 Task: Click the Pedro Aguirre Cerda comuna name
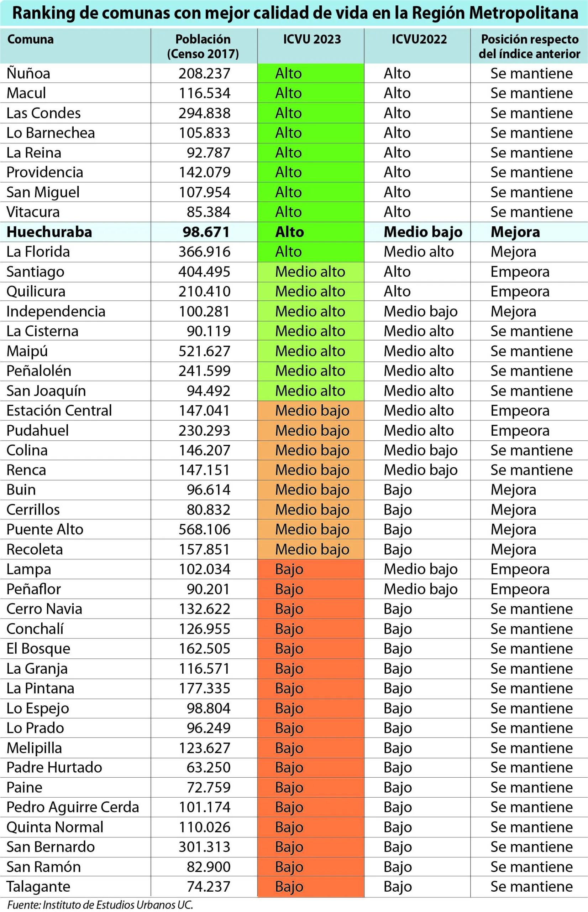coord(73,807)
